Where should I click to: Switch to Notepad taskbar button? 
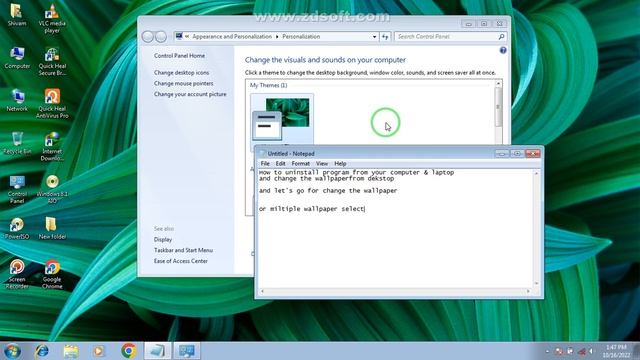pos(158,351)
